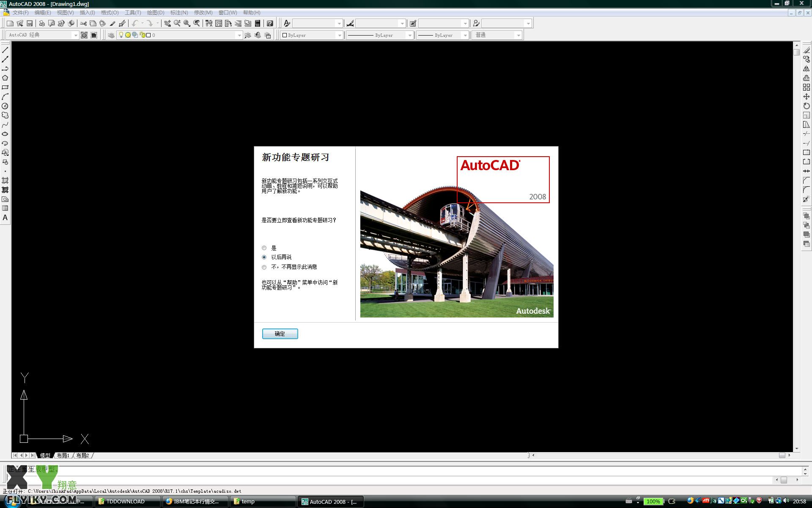Click the Help question mark icon
The height and width of the screenshot is (508, 812).
click(x=270, y=23)
